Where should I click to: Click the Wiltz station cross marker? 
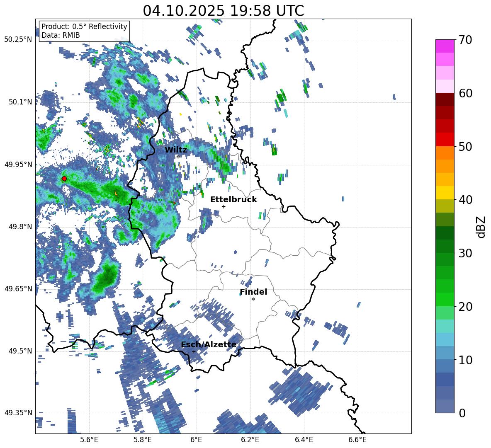[x=178, y=156]
